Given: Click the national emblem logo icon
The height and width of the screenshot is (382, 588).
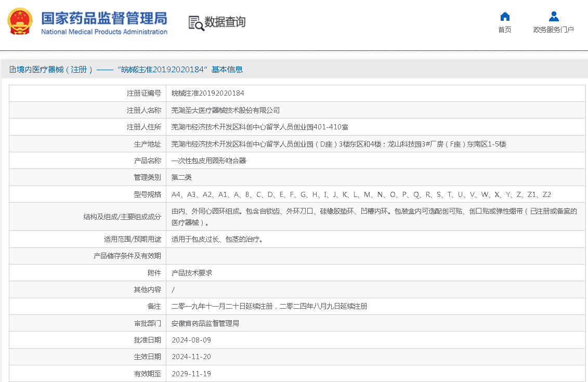Looking at the screenshot, I should tap(20, 21).
